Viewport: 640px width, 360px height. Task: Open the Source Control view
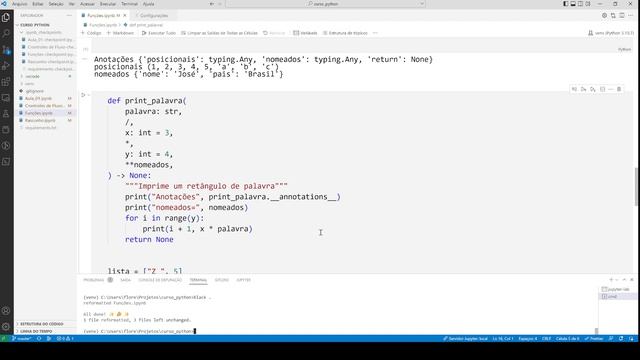click(x=6, y=50)
